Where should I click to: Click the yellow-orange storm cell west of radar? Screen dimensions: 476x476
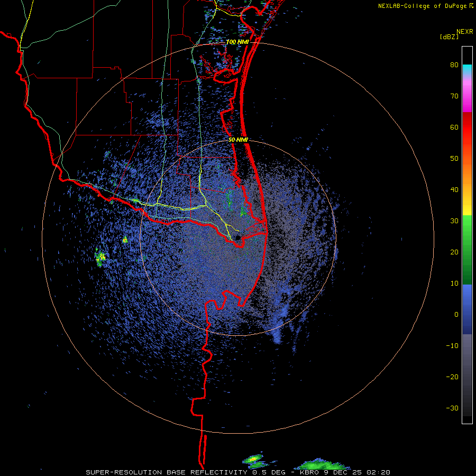(101, 258)
